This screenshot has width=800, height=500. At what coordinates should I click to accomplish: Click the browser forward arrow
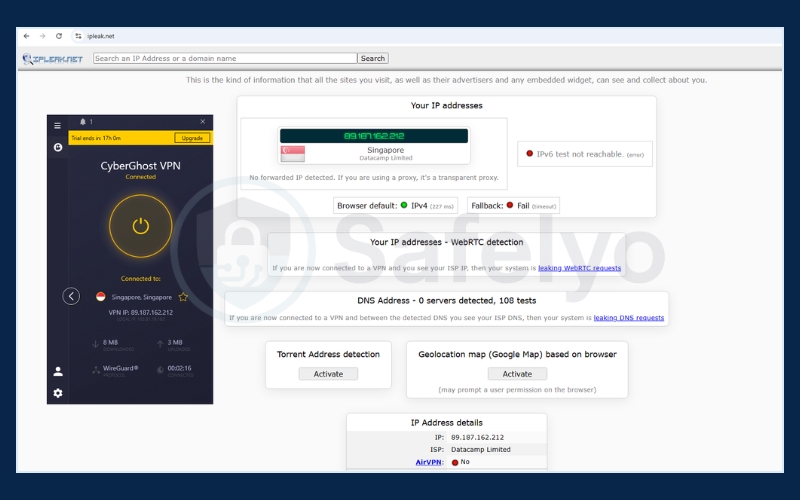(42, 36)
